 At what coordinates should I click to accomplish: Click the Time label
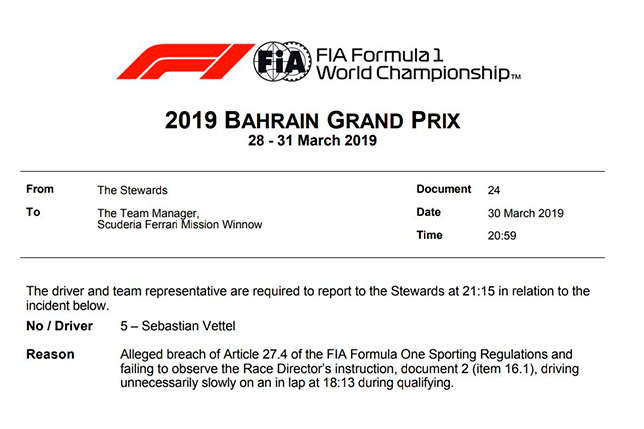pos(430,234)
